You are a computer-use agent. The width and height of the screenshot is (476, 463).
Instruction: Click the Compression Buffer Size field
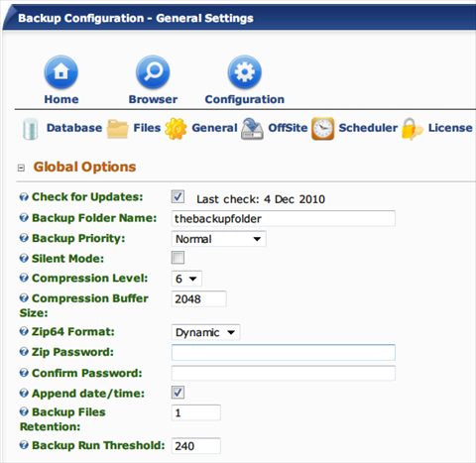pyautogui.click(x=198, y=299)
